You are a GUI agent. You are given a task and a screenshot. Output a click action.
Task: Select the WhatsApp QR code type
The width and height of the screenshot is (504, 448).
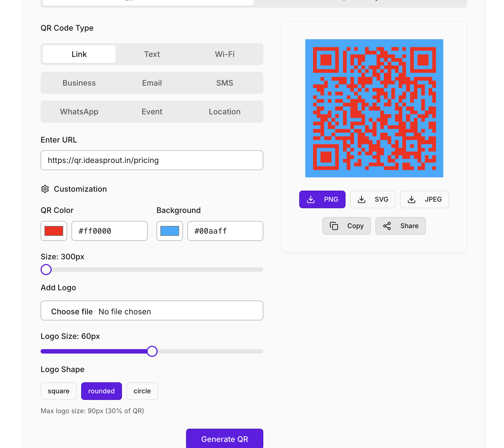[79, 112]
